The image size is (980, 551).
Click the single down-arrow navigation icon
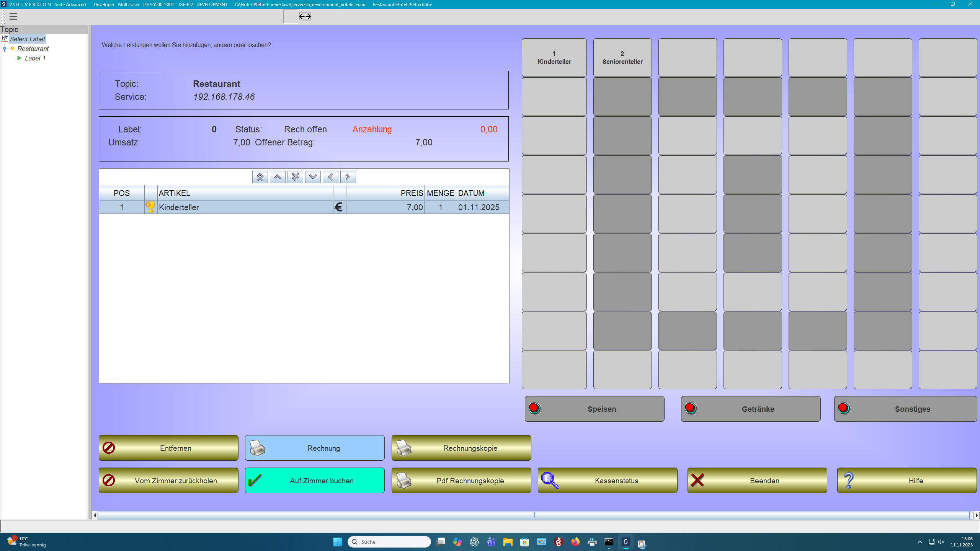pos(313,177)
